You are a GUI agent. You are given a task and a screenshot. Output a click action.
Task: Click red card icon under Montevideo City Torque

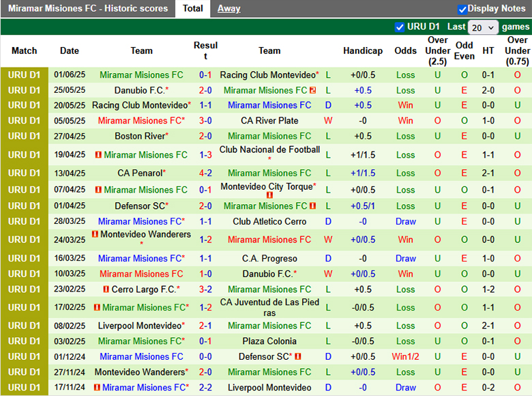[269, 195]
